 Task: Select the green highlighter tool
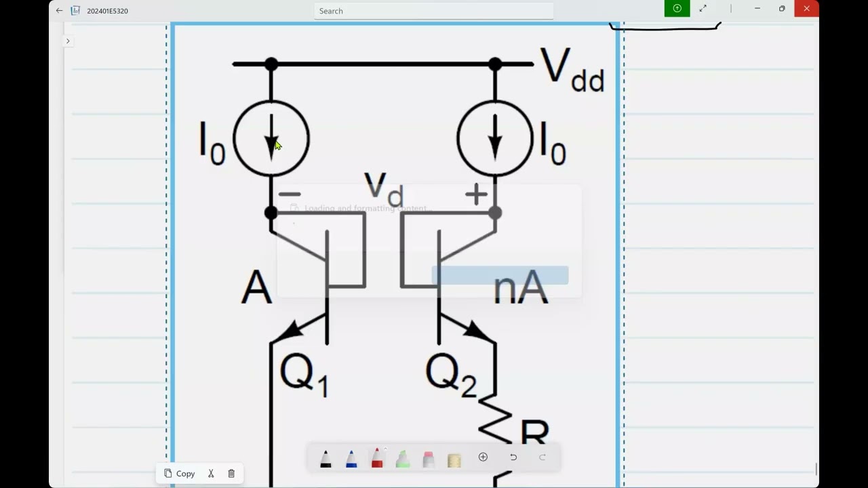(x=403, y=459)
